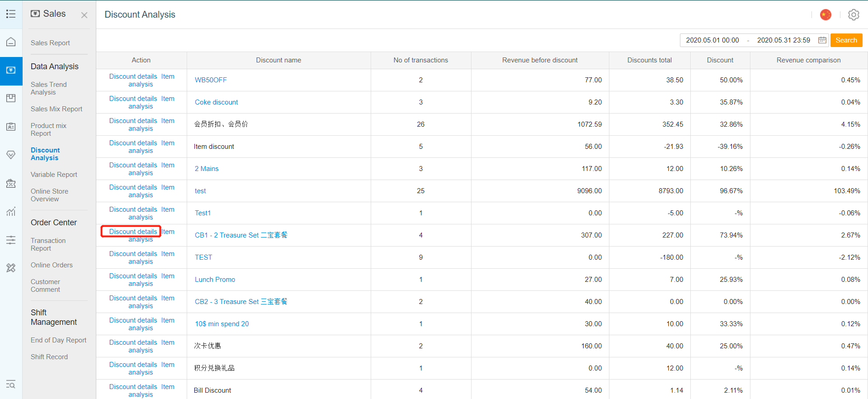Click the Sales panel header icon
The width and height of the screenshot is (868, 399).
pos(35,14)
